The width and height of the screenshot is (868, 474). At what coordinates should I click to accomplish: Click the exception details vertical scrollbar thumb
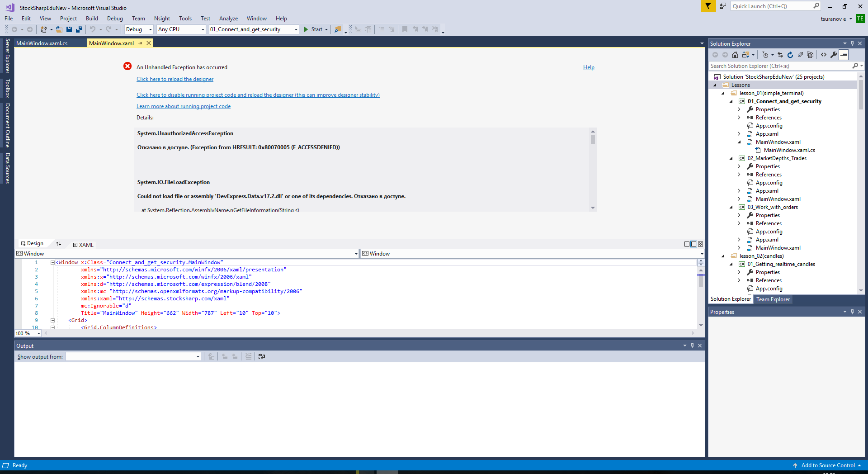(x=593, y=139)
